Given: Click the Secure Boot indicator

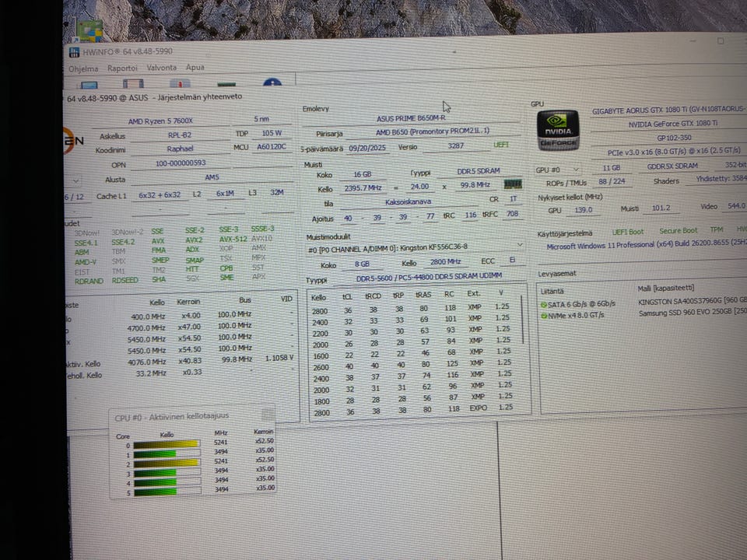Looking at the screenshot, I should coord(678,230).
